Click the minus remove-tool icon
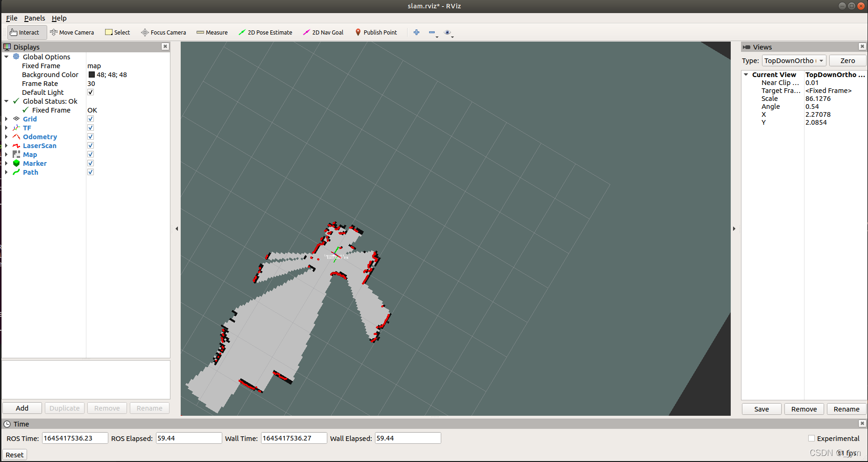868x462 pixels. point(432,32)
